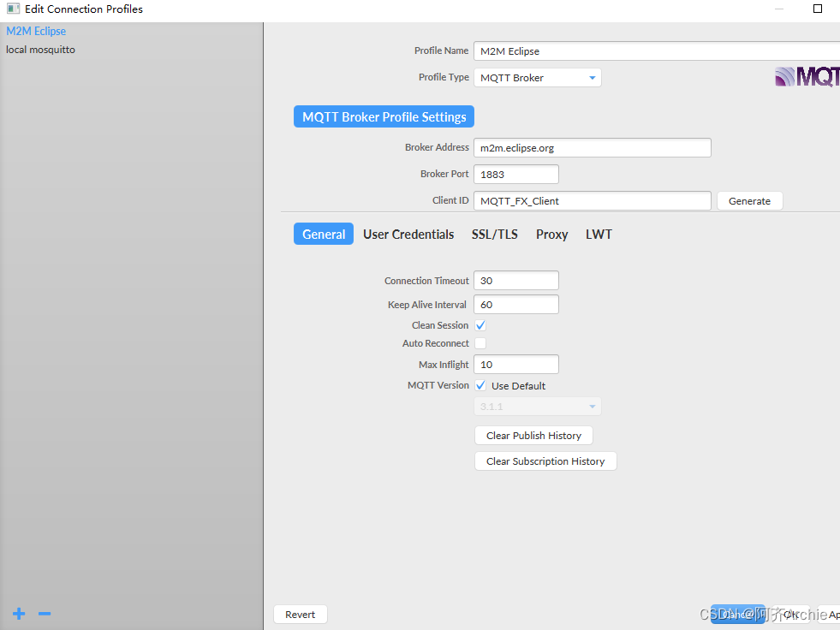
Task: Click the Connection Timeout field
Action: pyautogui.click(x=516, y=281)
